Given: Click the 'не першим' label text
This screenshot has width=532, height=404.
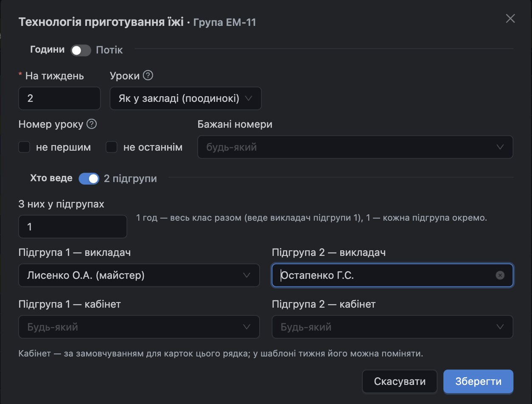Looking at the screenshot, I should [x=63, y=147].
